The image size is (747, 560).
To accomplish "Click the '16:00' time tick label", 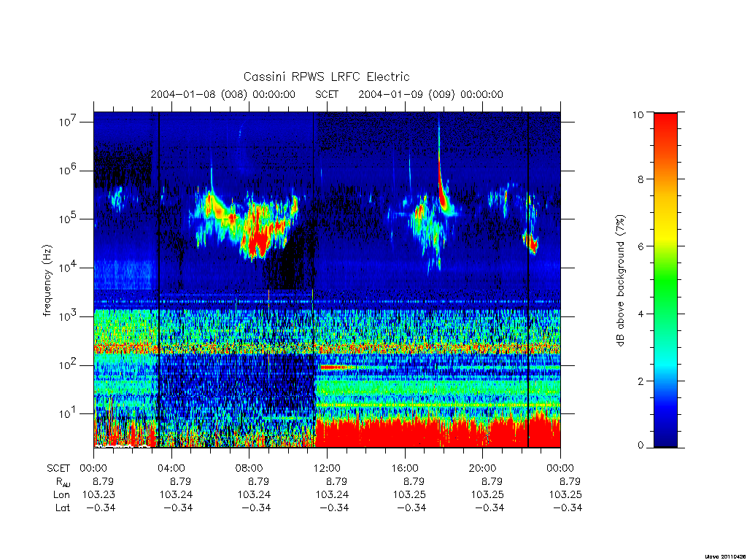I will tap(404, 468).
